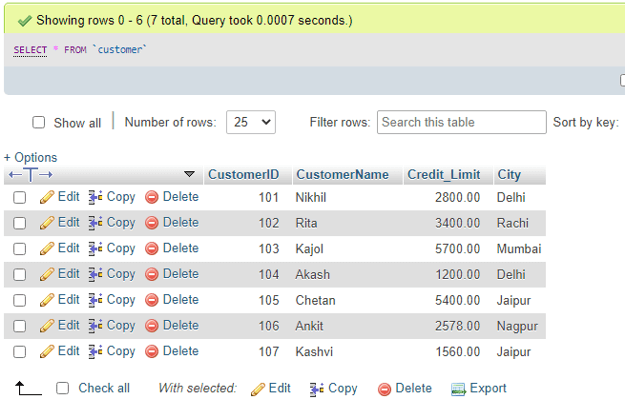
Task: Select the checkbox for customer 105 row
Action: (19, 300)
